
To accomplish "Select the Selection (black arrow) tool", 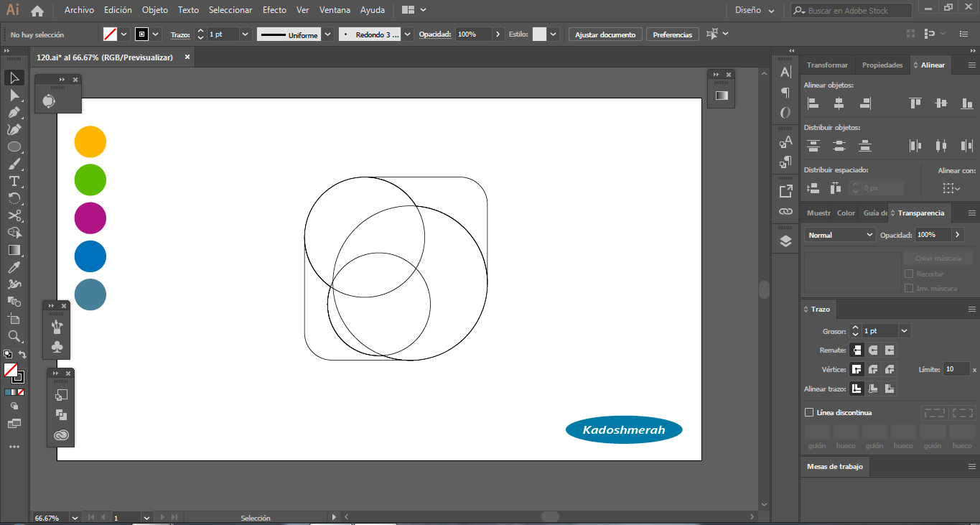I will pos(14,78).
